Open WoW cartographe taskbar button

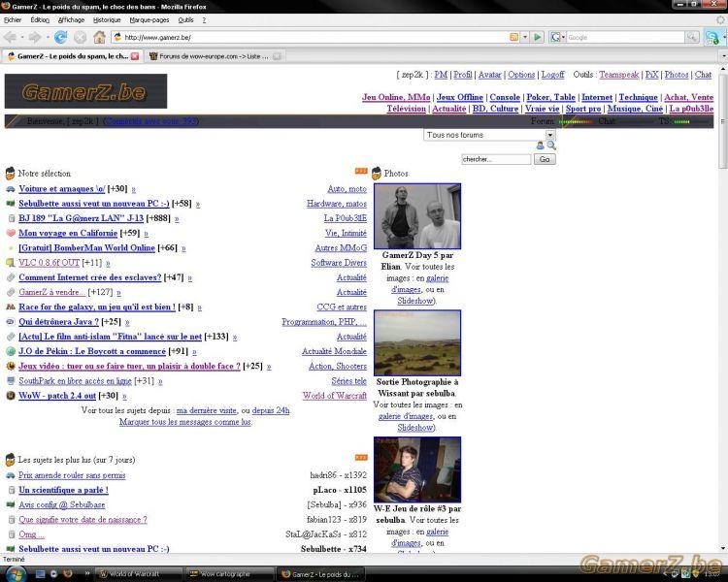pyautogui.click(x=230, y=574)
